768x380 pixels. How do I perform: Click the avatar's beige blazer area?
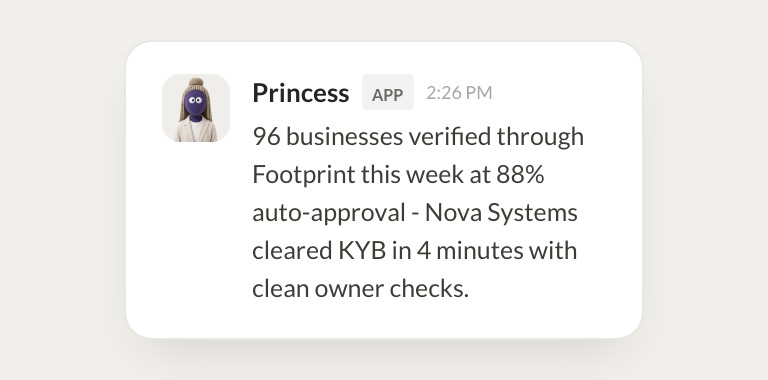(x=196, y=131)
